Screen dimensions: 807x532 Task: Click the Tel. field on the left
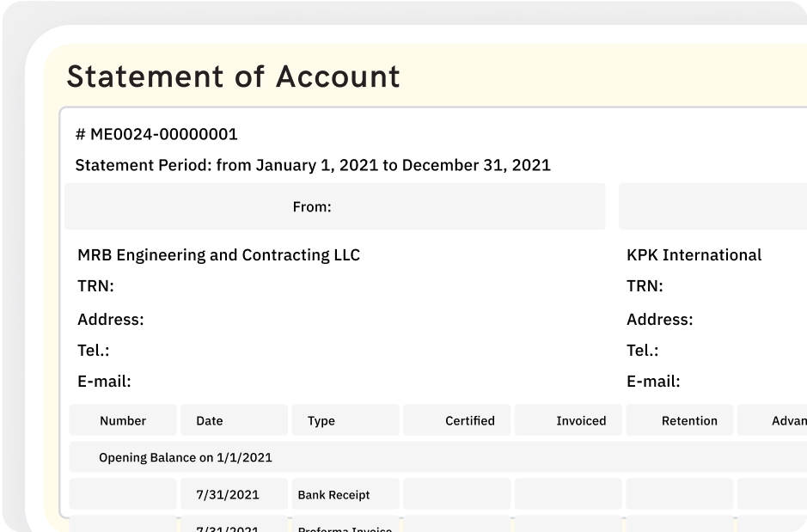coord(91,350)
